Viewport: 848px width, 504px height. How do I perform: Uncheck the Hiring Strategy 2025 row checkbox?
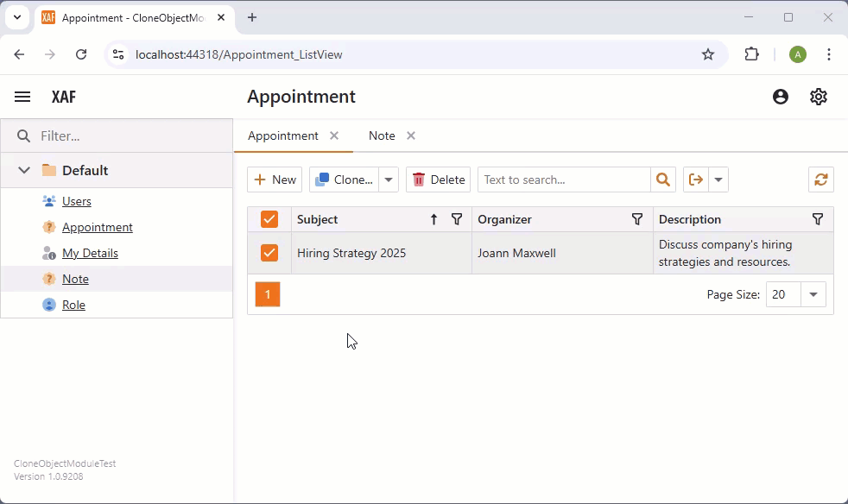click(x=269, y=252)
